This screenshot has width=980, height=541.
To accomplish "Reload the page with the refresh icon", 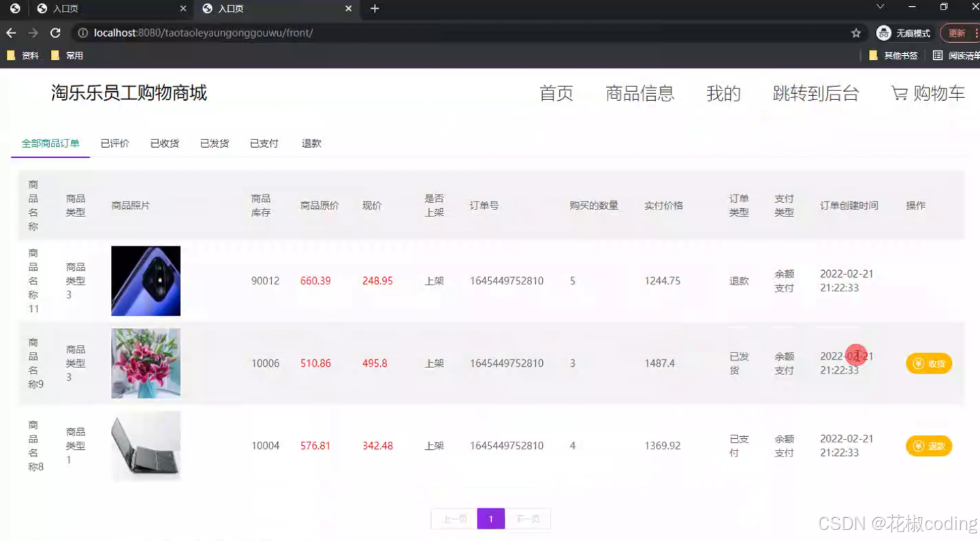I will point(55,33).
